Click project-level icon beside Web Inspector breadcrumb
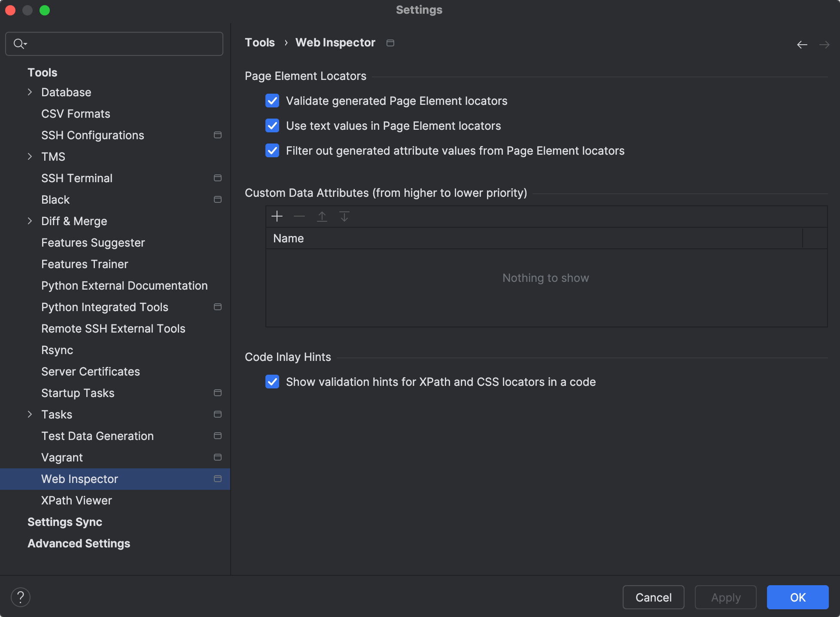 390,43
